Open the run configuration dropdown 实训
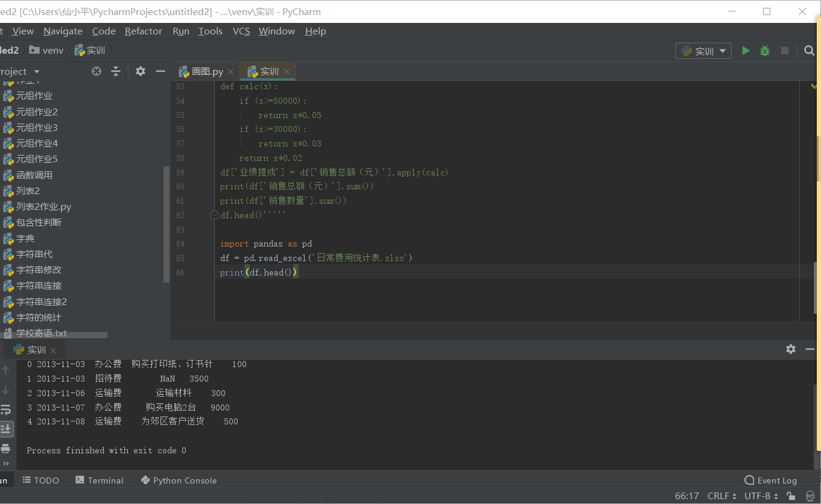Screen dimensions: 821x504 703,51
